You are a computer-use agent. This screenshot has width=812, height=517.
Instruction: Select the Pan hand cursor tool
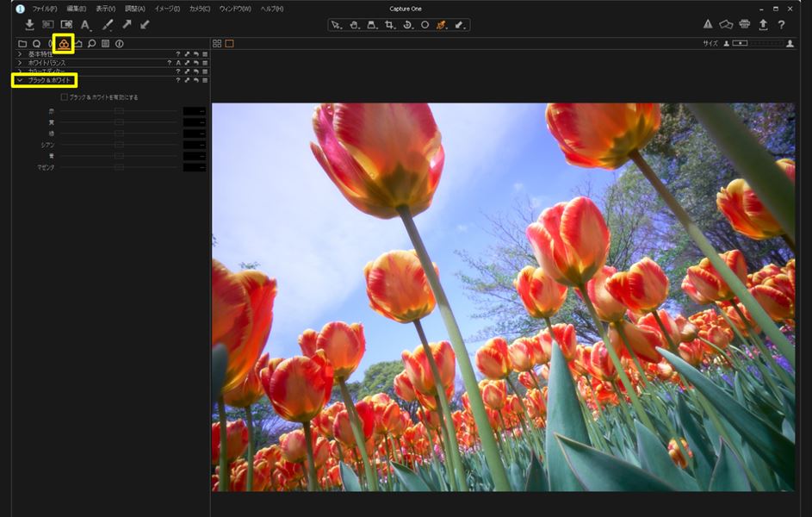point(354,25)
